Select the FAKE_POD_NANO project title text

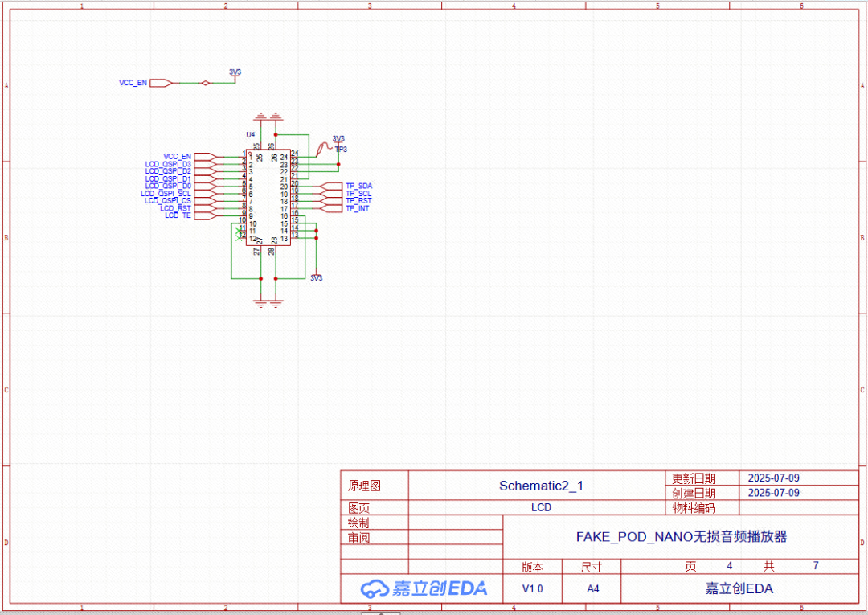click(681, 536)
